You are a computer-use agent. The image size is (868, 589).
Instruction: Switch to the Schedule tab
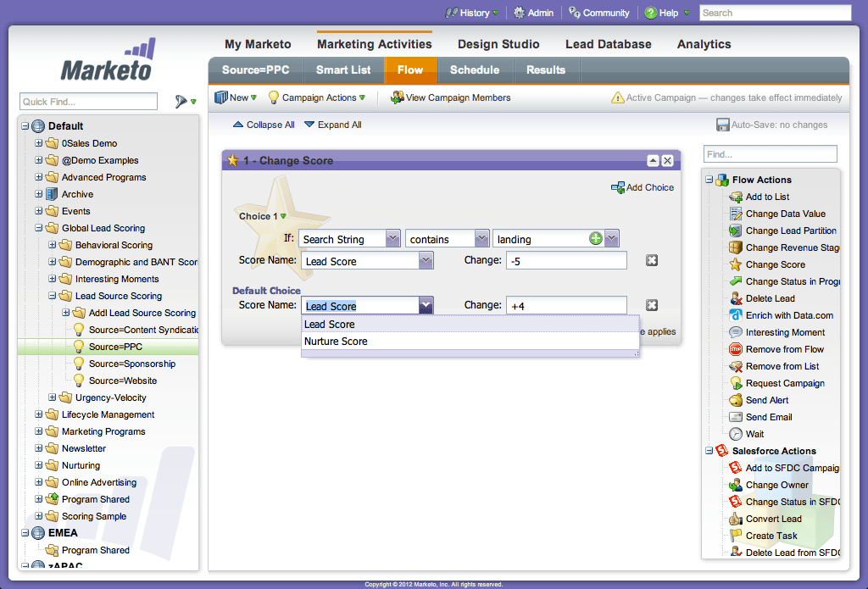click(475, 70)
